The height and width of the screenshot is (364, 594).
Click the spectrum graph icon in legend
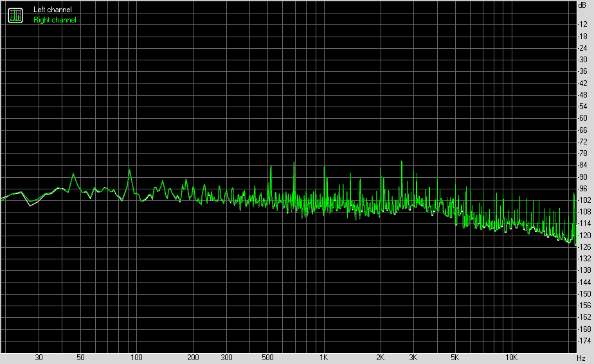(15, 15)
